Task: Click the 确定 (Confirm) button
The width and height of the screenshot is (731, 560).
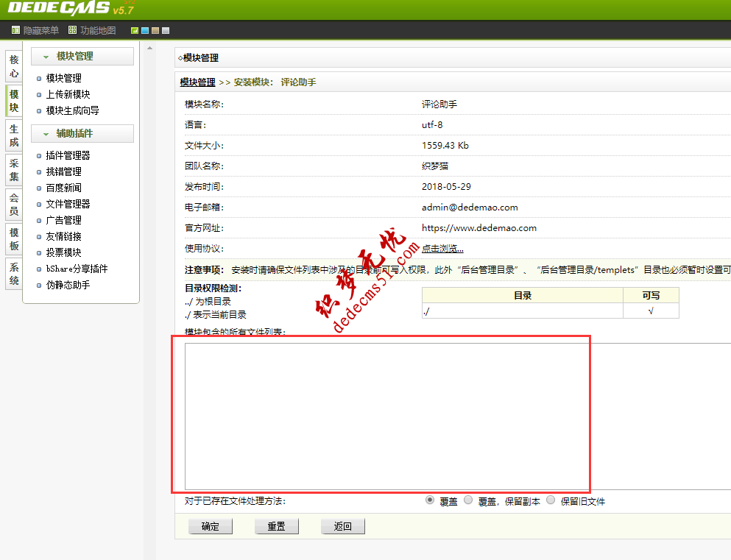Action: point(210,525)
